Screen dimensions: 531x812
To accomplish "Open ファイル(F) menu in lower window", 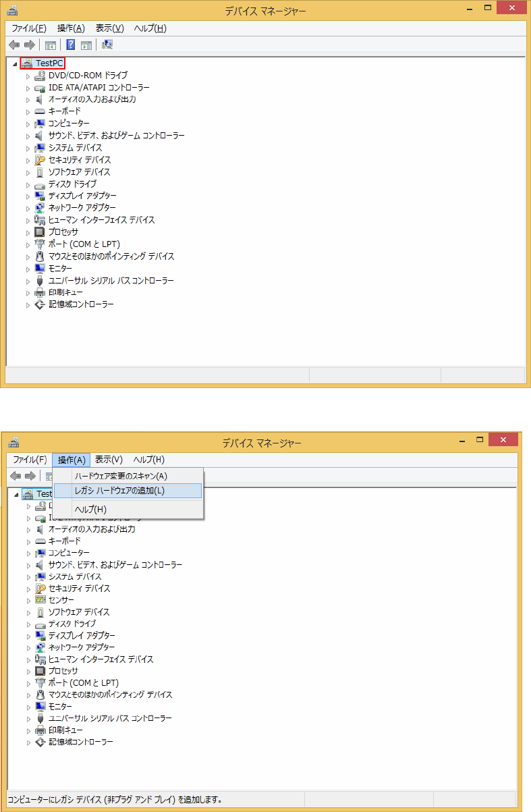I will (30, 460).
